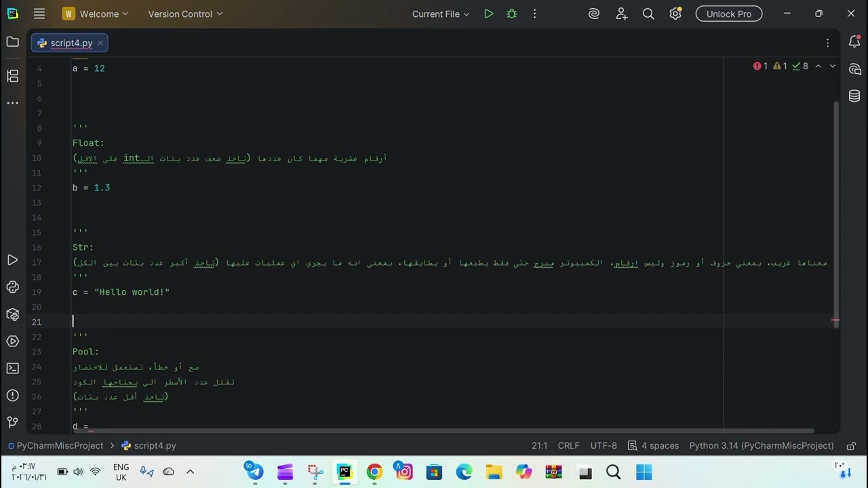Viewport: 868px width, 488px height.
Task: Open the Run tool window
Action: tap(12, 260)
